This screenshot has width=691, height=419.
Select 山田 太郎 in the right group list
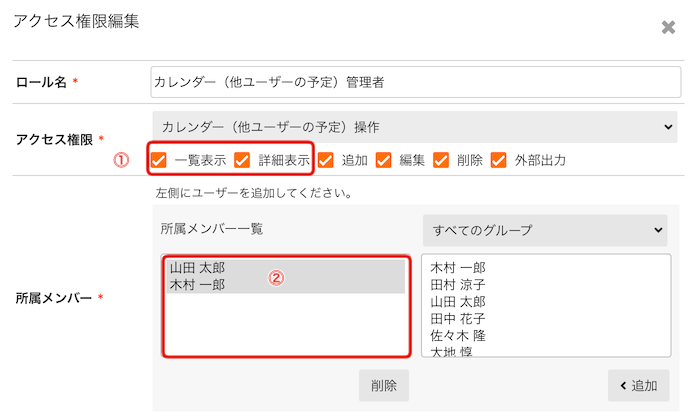click(458, 302)
